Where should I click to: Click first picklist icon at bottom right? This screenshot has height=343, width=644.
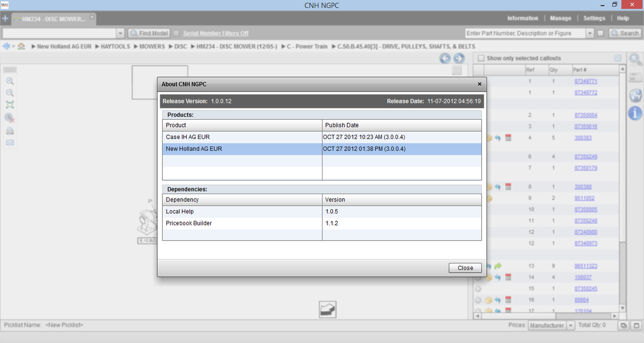point(623,325)
